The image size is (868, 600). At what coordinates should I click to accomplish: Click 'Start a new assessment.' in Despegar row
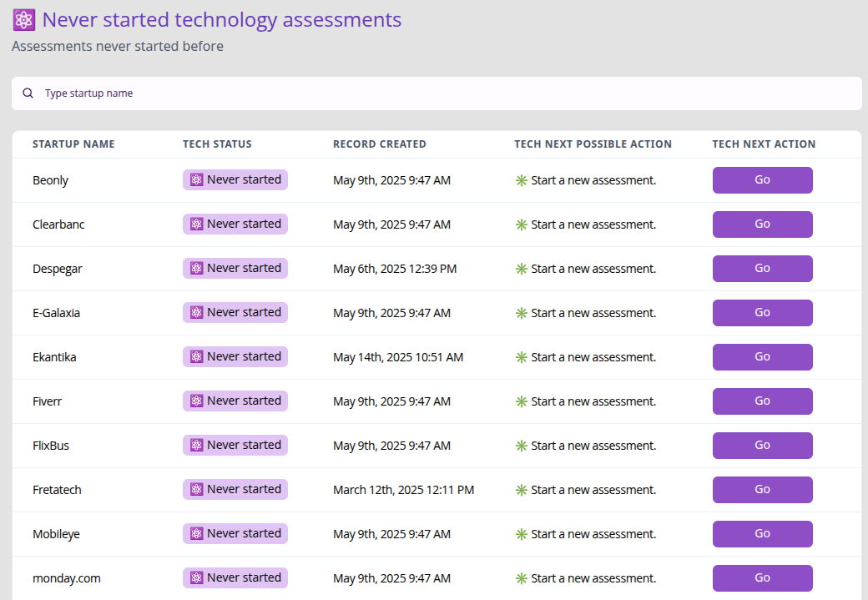point(593,269)
